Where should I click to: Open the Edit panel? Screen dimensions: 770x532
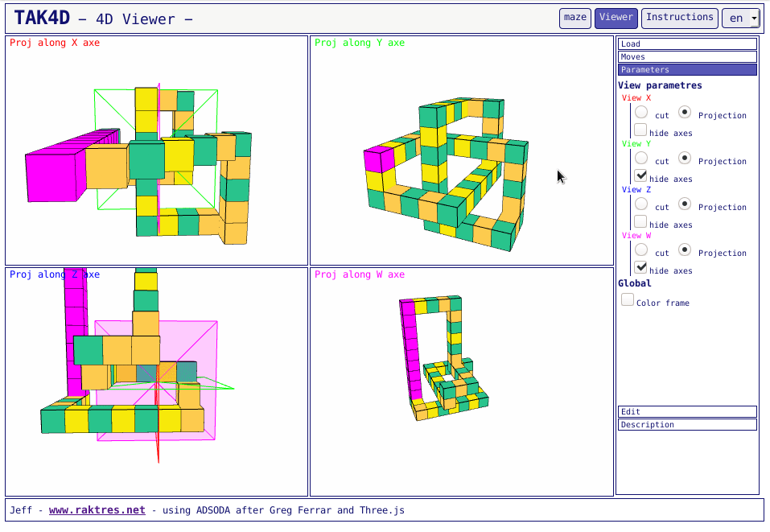pos(687,411)
